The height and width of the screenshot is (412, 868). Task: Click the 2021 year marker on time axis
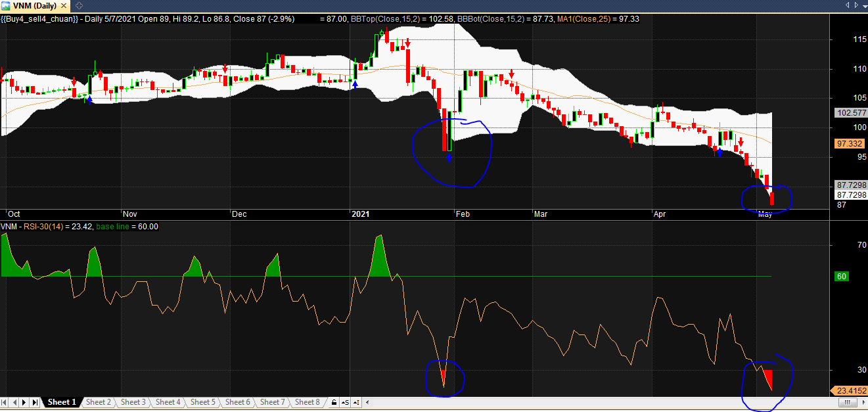360,214
